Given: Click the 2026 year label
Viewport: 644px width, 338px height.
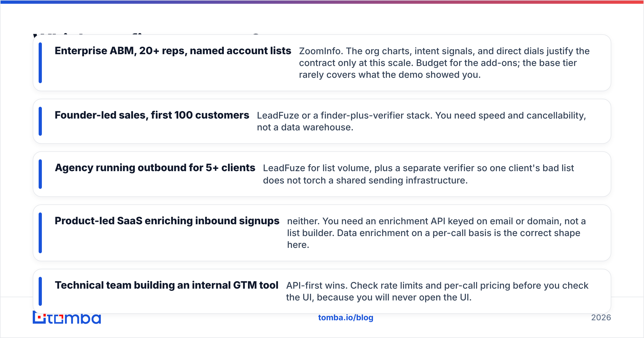Looking at the screenshot, I should (601, 318).
